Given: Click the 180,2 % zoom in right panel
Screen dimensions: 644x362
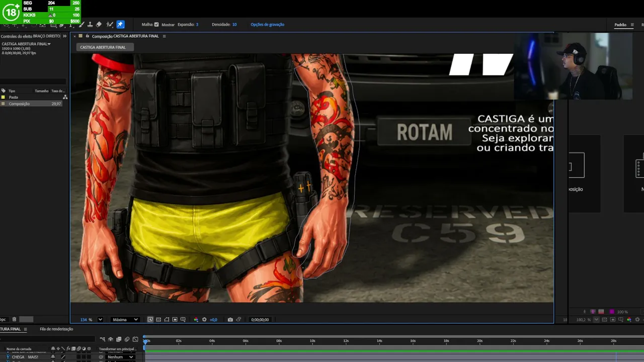Looking at the screenshot, I should click(584, 320).
